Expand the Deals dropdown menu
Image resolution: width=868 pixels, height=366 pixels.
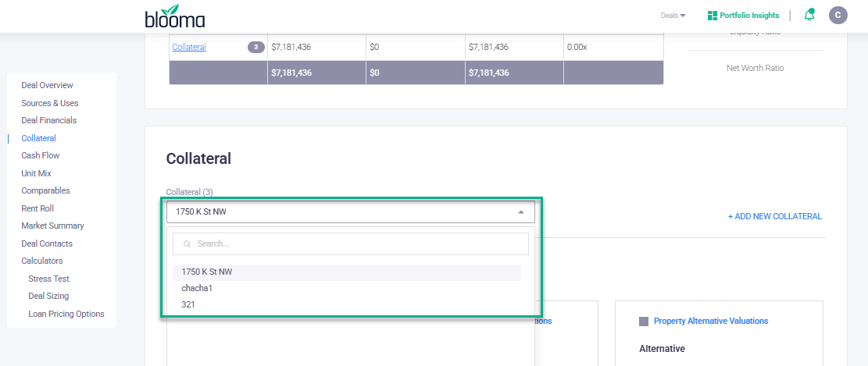673,15
